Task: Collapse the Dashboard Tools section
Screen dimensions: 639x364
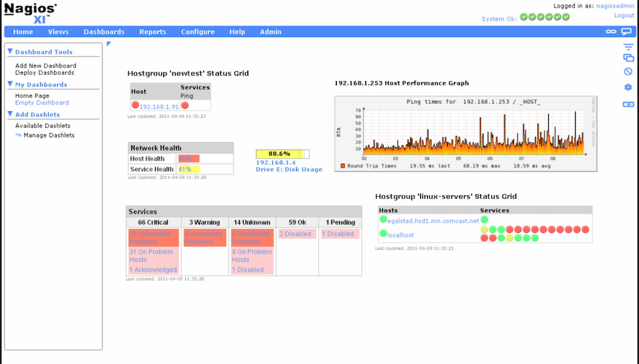Action: click(x=10, y=51)
